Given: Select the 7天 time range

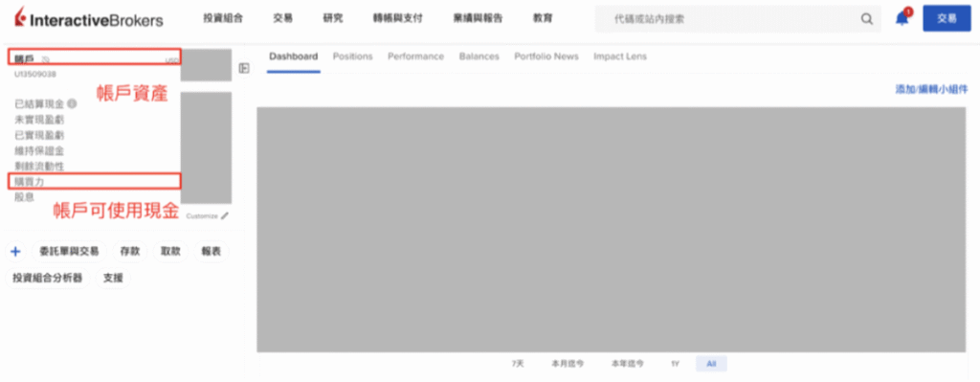Looking at the screenshot, I should click(x=518, y=363).
